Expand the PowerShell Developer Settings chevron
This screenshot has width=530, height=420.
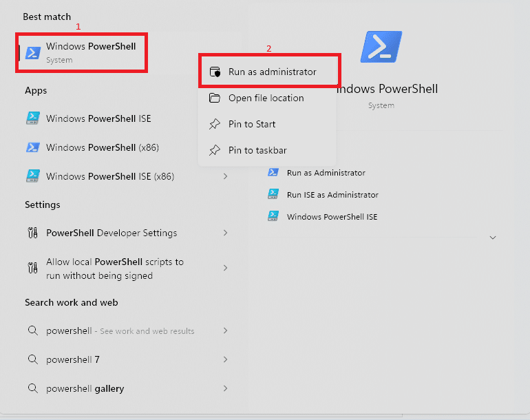tap(225, 233)
